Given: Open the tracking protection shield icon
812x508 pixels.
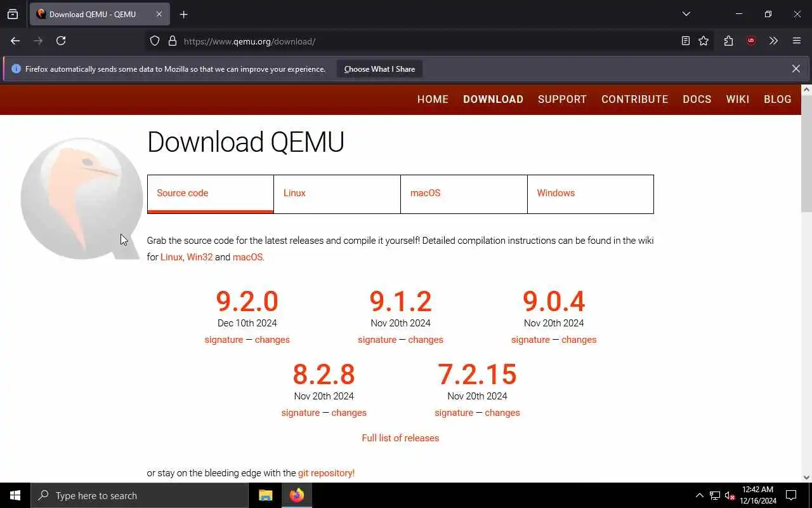Looking at the screenshot, I should pyautogui.click(x=155, y=41).
